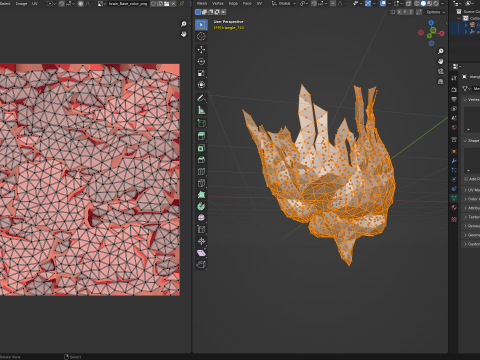Open the Mesh menu in 3D viewport
480x360 pixels.
202,3
